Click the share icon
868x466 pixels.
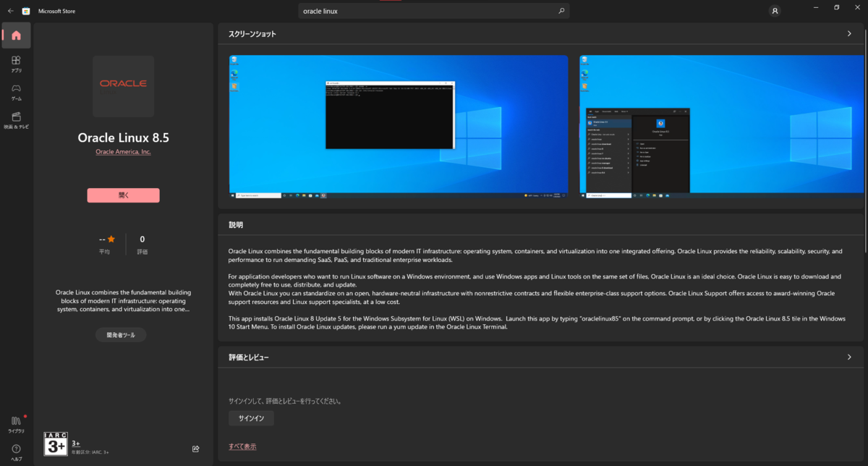(x=196, y=449)
